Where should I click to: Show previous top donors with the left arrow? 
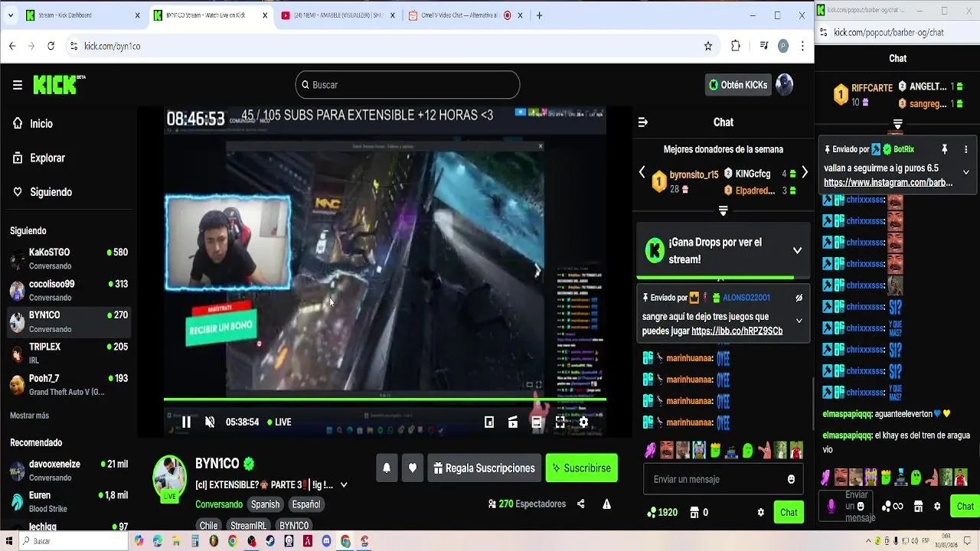642,173
